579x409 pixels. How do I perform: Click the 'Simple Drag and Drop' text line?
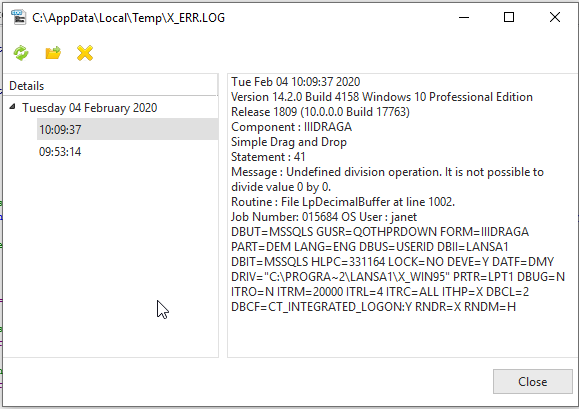(289, 142)
